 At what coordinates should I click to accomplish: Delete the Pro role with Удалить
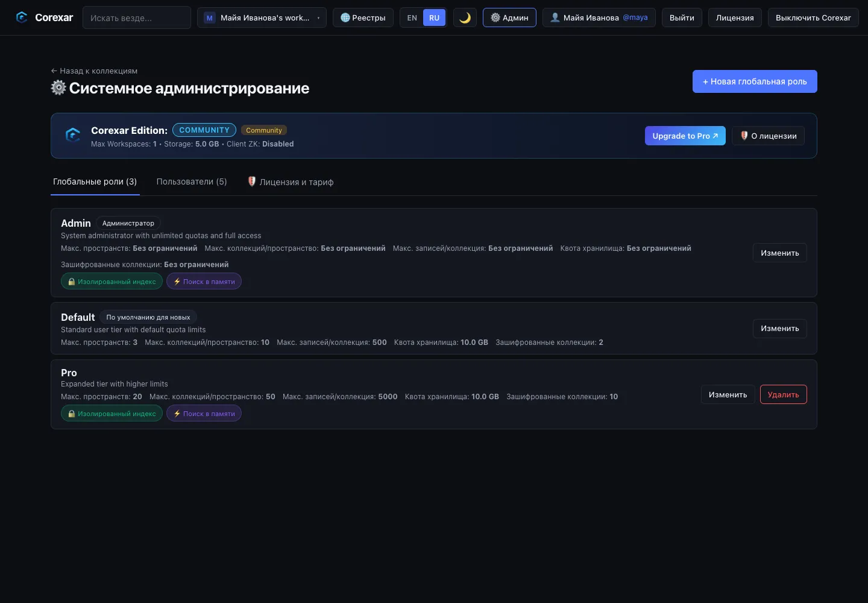(x=783, y=394)
